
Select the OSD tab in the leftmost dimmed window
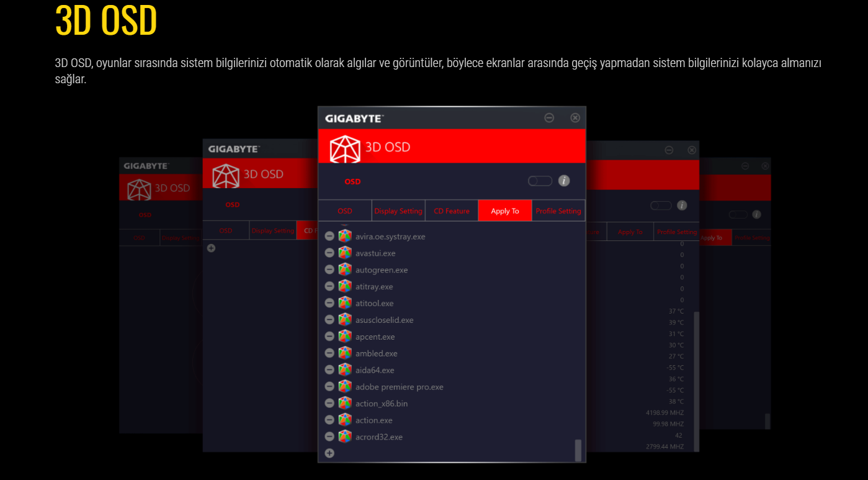pos(140,238)
